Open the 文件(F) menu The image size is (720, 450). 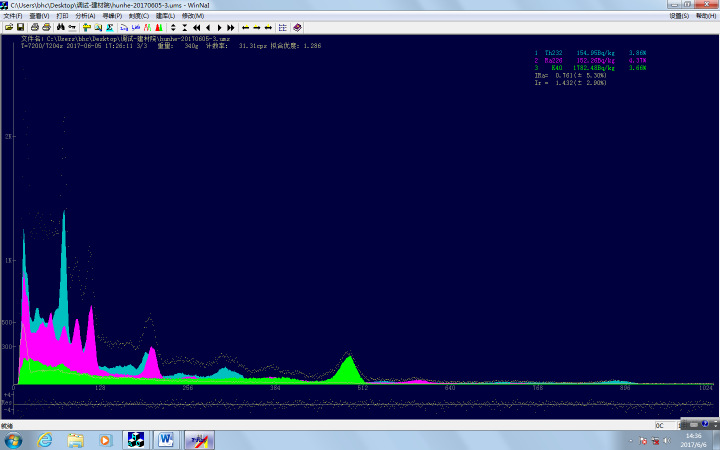pyautogui.click(x=12, y=16)
